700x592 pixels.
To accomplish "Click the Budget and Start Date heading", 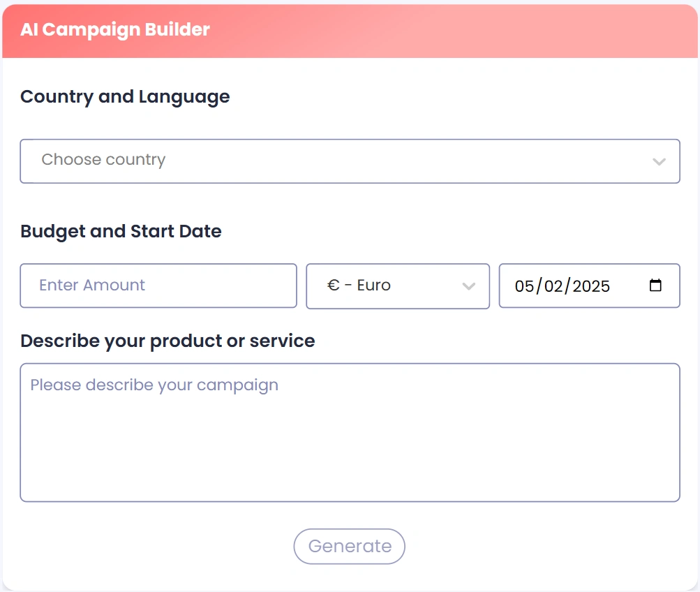I will click(121, 231).
